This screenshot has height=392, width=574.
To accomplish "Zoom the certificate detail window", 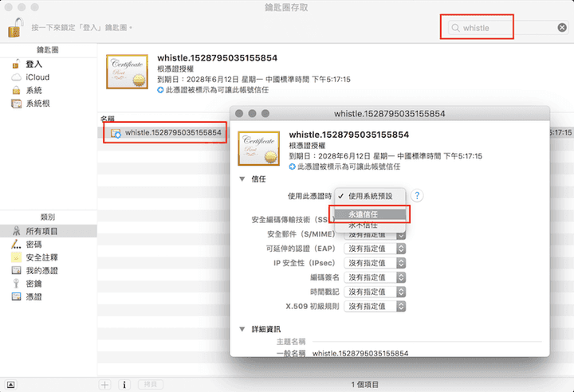I will [x=265, y=113].
